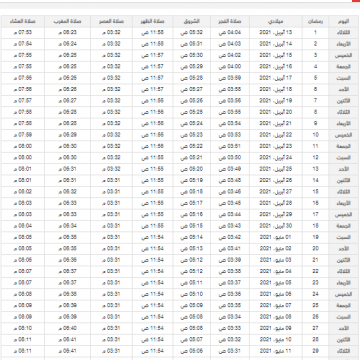
Task: Select the صلاة العصر column header
Action: pyautogui.click(x=111, y=21)
